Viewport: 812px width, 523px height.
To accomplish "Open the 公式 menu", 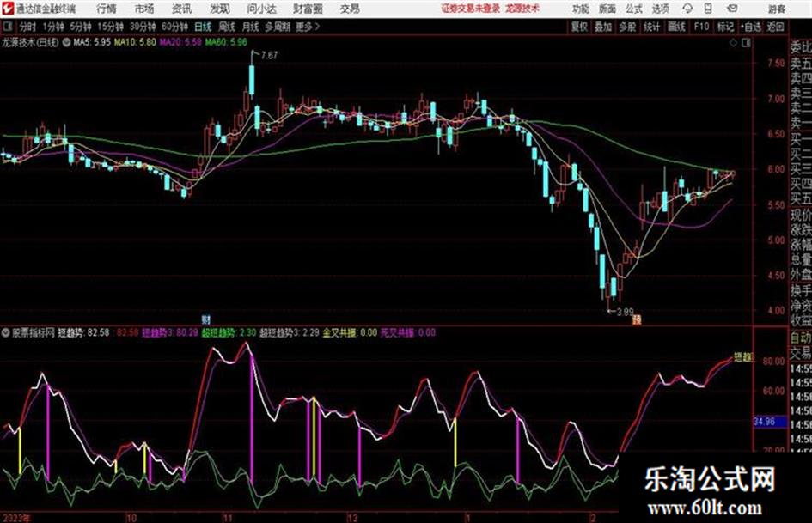I will pyautogui.click(x=634, y=9).
